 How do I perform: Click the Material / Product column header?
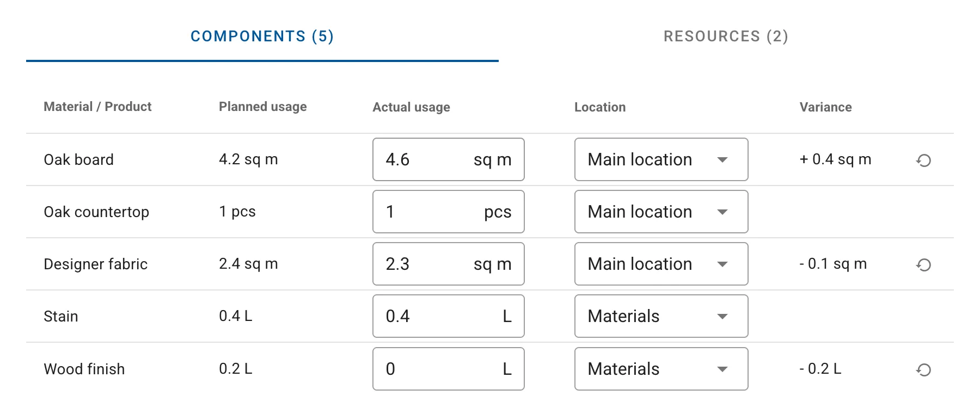tap(97, 107)
